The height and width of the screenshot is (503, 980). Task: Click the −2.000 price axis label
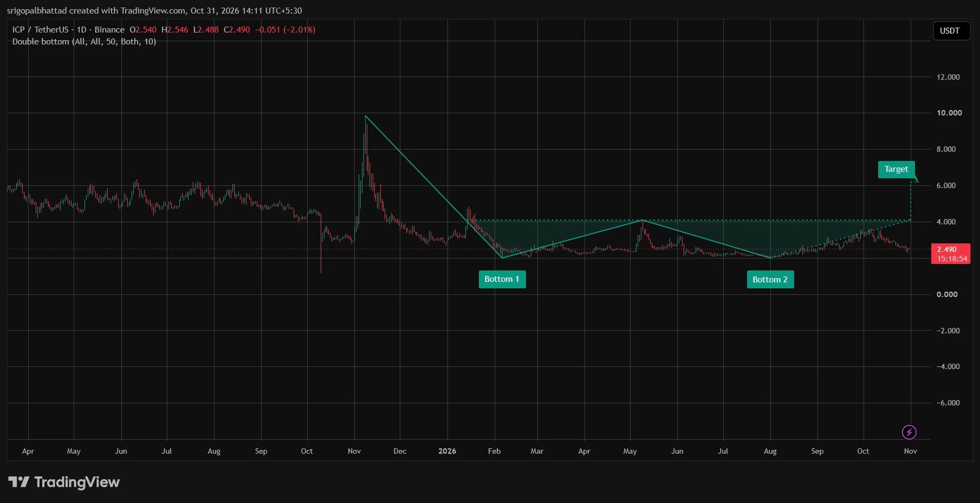coord(948,331)
